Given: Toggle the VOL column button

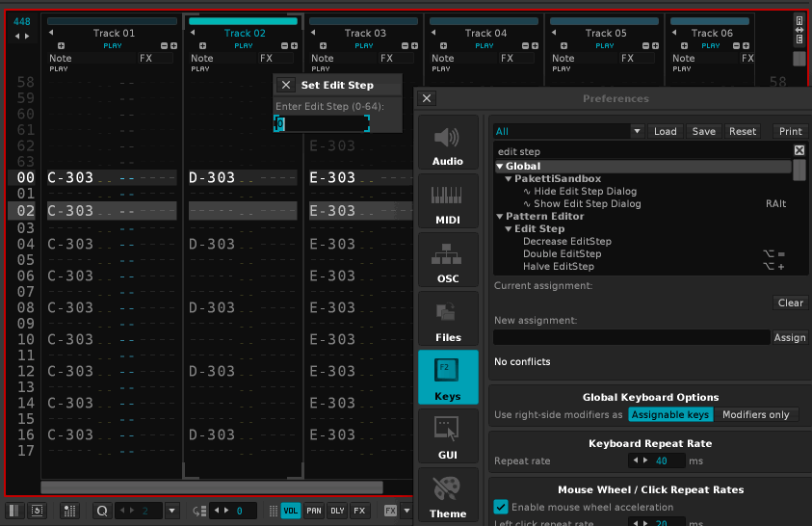Looking at the screenshot, I should (x=291, y=511).
